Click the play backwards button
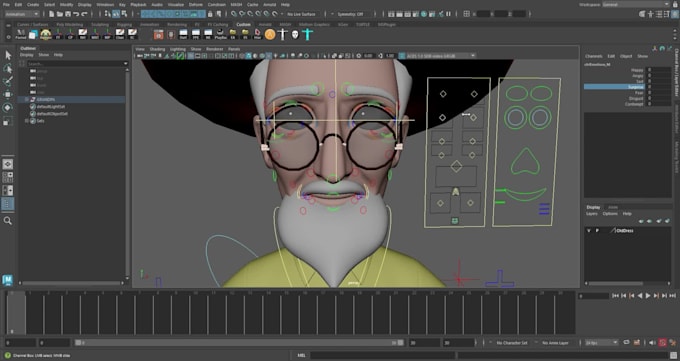 pyautogui.click(x=640, y=295)
